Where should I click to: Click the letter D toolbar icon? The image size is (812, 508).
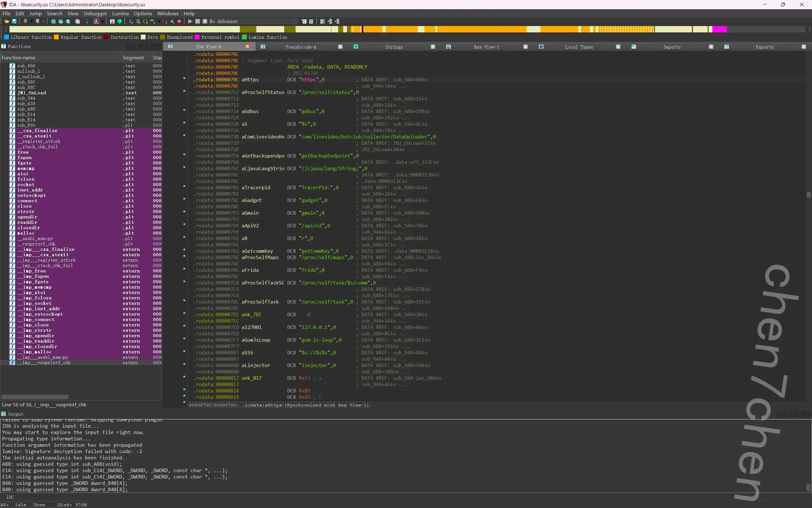click(138, 21)
